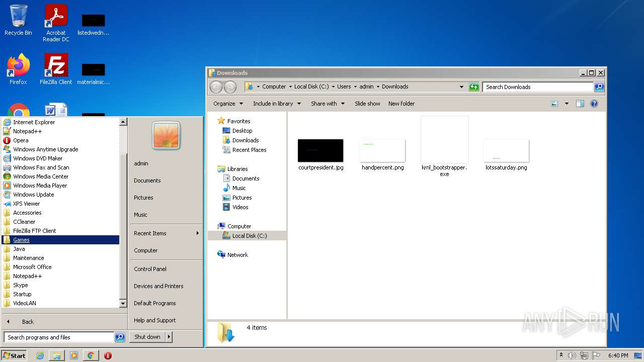Click the Start button

click(x=14, y=355)
